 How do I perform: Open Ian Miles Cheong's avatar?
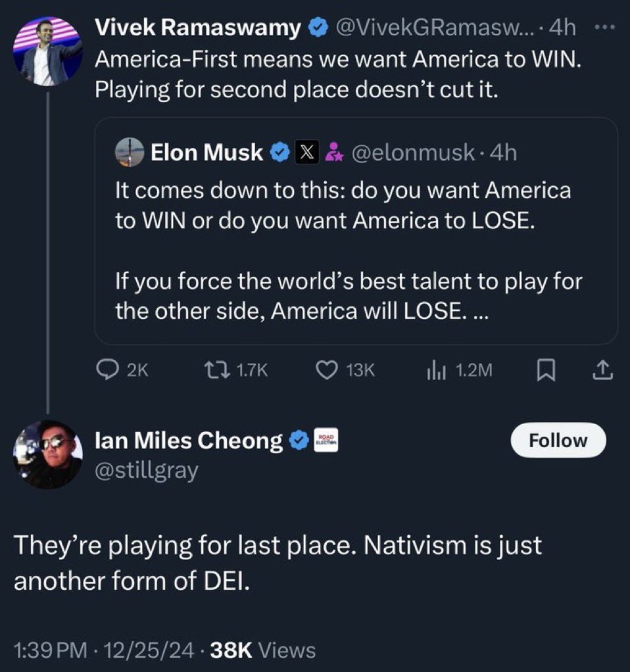(49, 454)
